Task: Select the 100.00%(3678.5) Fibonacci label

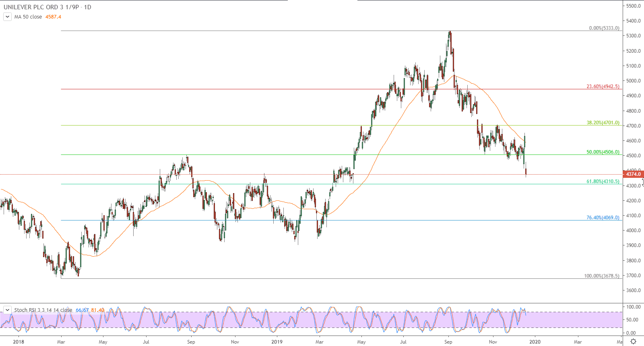Action: [x=602, y=276]
